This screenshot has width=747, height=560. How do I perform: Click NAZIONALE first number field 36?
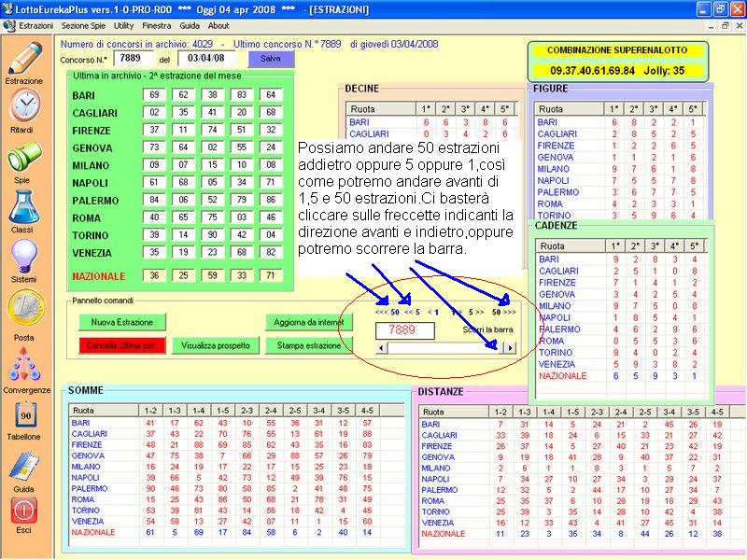point(154,275)
